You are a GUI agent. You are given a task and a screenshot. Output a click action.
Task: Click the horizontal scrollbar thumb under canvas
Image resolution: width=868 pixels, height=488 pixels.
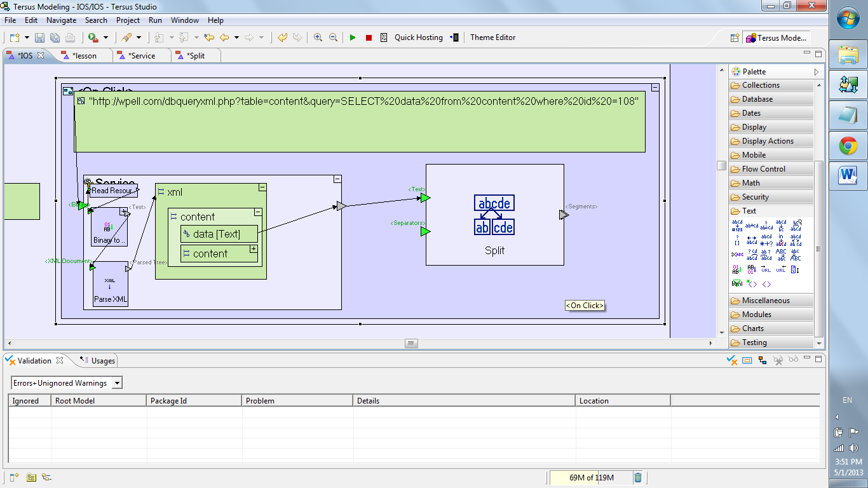(412, 343)
